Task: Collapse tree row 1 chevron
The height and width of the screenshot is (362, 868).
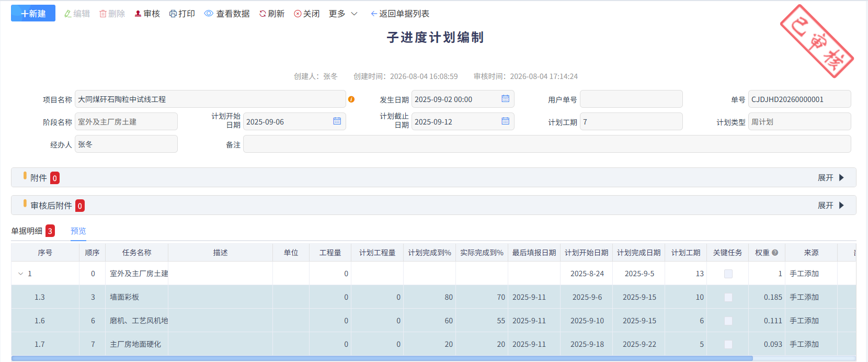Action: point(20,274)
